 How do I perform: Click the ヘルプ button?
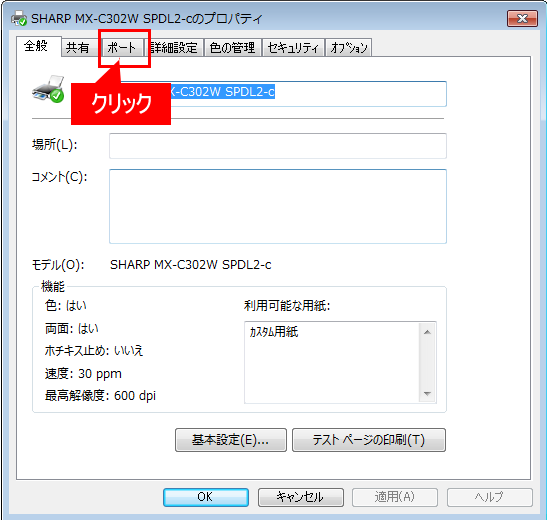[x=490, y=497]
